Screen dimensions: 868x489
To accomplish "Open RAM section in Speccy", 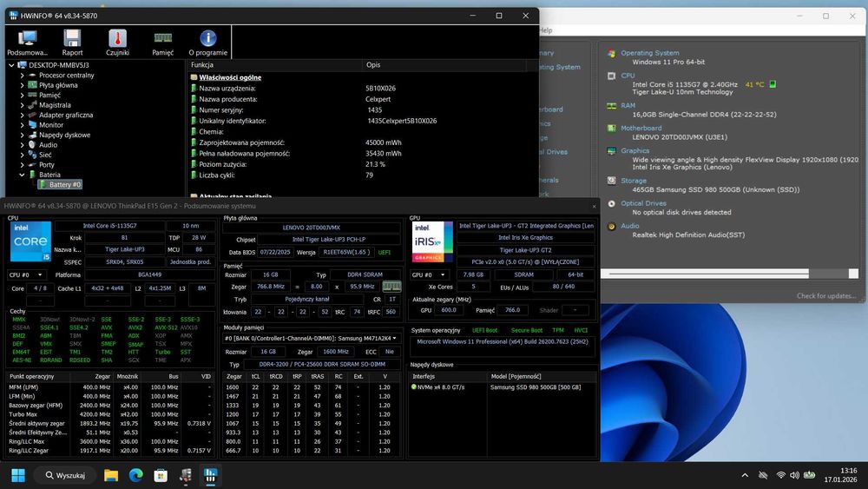I will [x=628, y=105].
